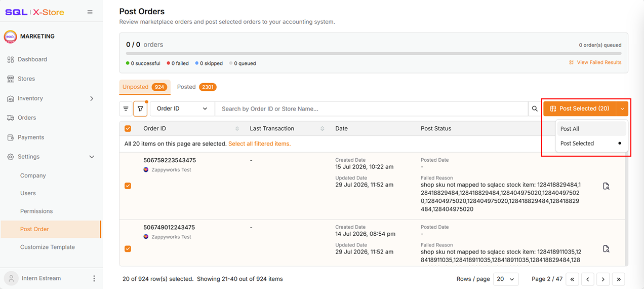Open the filter funnel icon
This screenshot has height=289, width=644.
(x=140, y=109)
